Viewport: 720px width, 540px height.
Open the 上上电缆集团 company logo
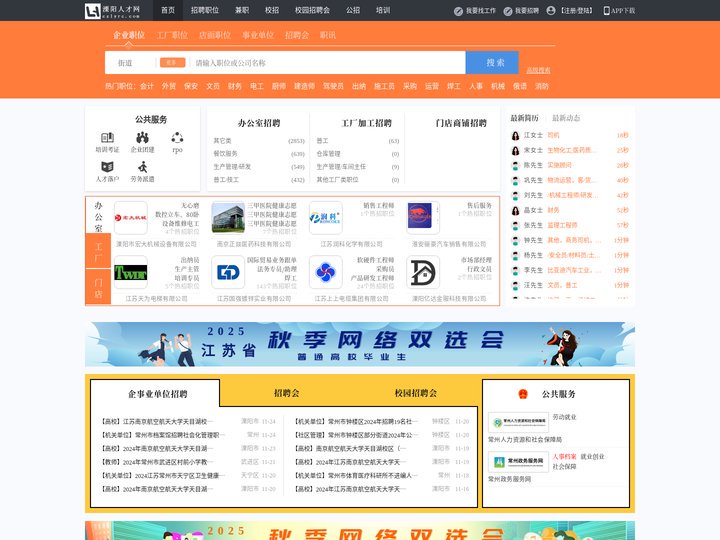(326, 272)
